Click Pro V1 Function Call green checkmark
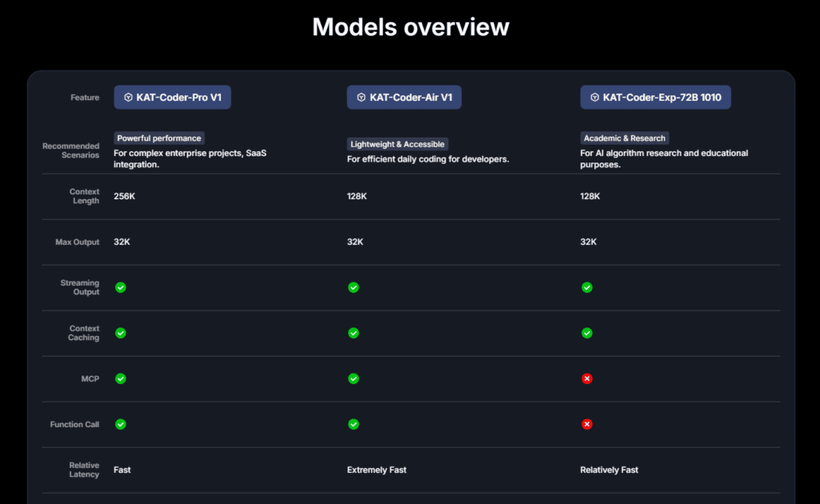The width and height of the screenshot is (820, 504). tap(120, 424)
